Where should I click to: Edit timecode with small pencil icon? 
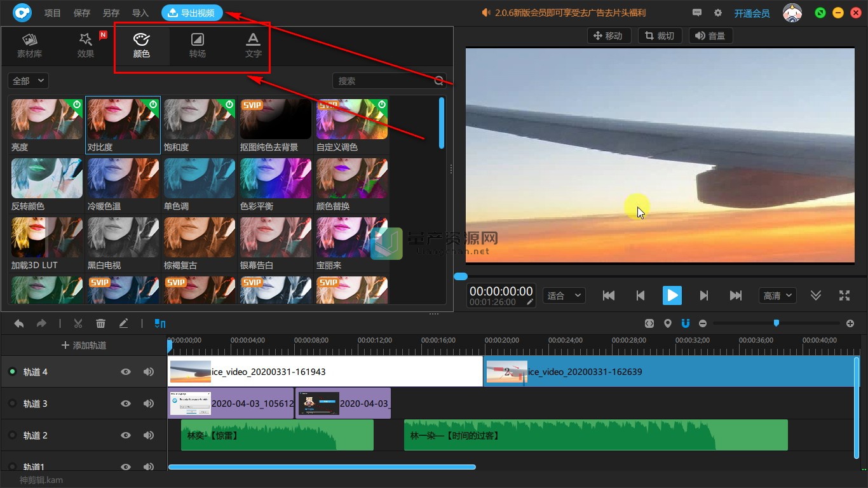[530, 302]
